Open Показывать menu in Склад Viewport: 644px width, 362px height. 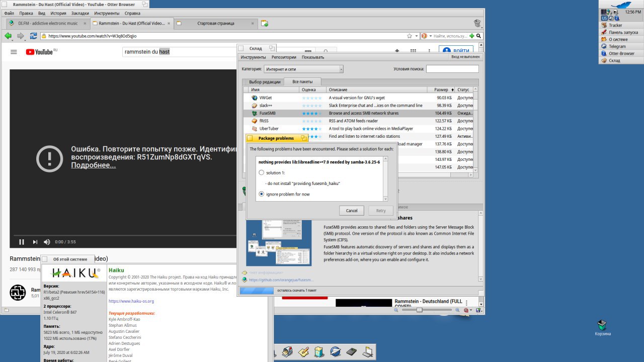coord(313,57)
